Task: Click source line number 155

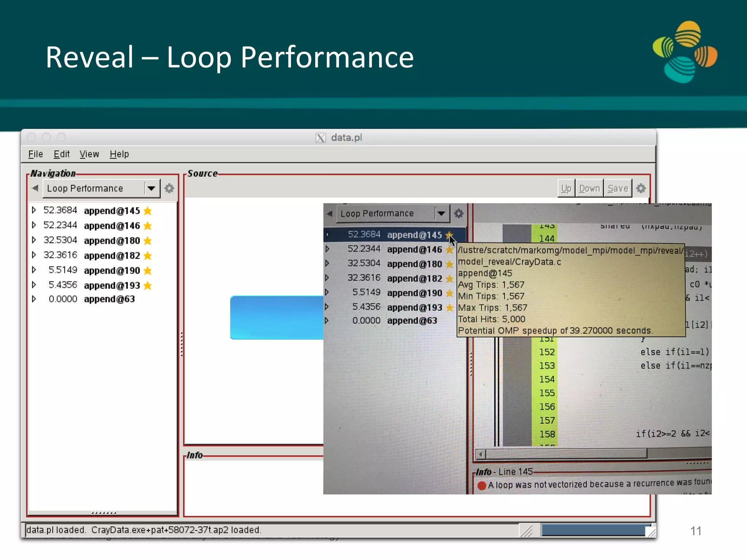Action: pos(547,393)
